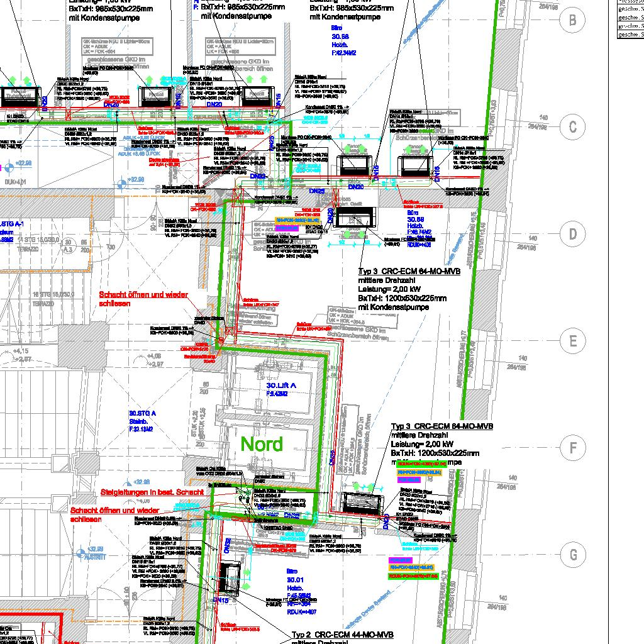Click the "F:42.34M2" area value
Screen dimensions: 644x644
point(344,53)
